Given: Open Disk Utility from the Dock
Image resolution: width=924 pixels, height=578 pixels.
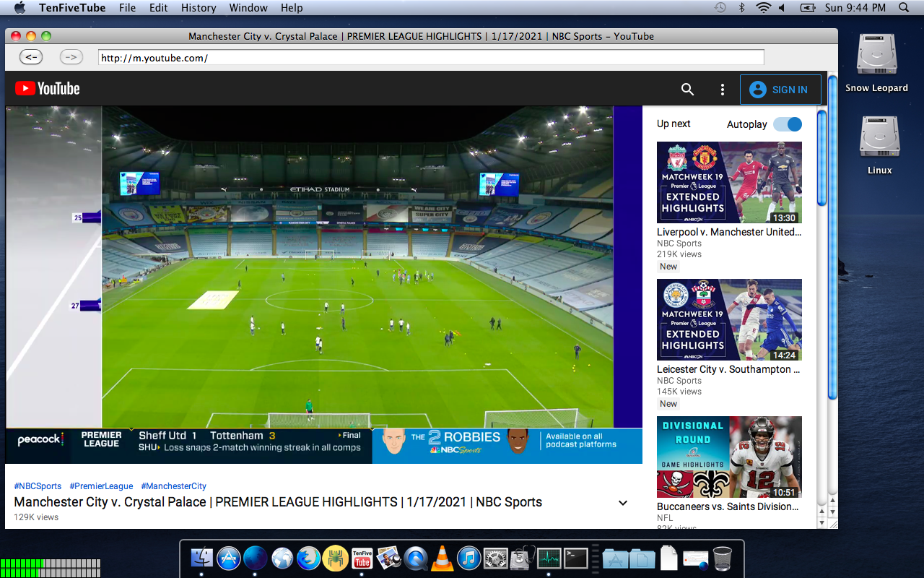Looking at the screenshot, I should coord(522,558).
